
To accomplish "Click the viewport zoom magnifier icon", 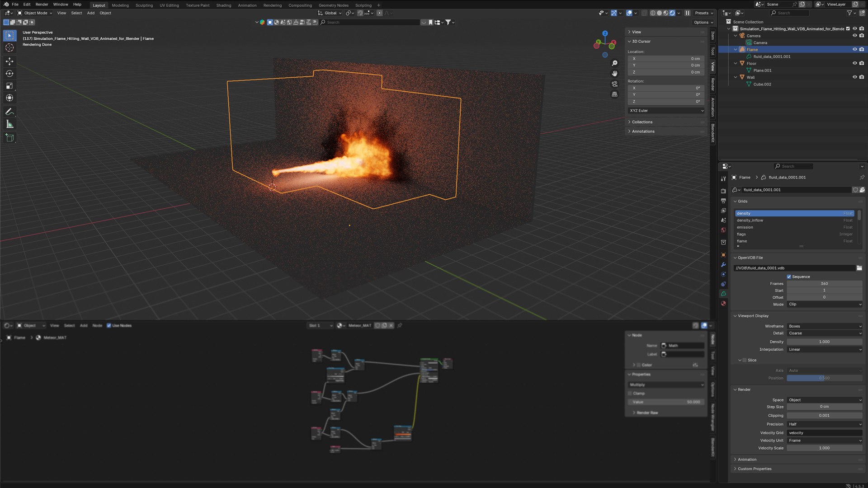I will [614, 63].
